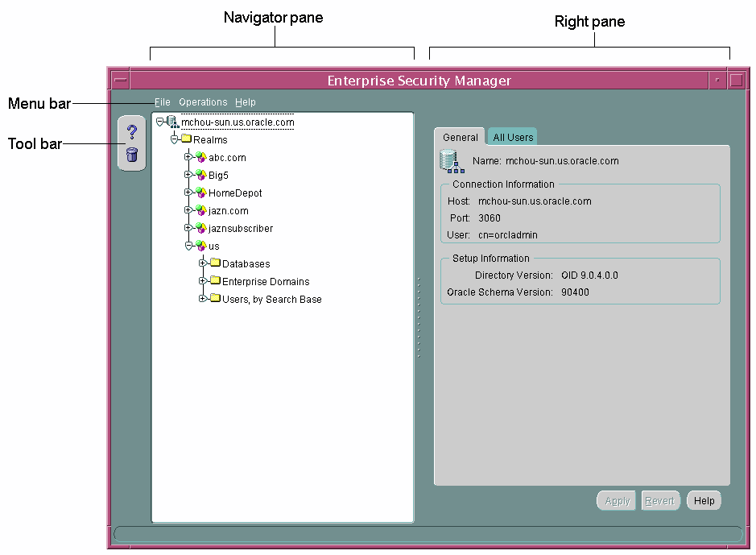Open the Operations menu

[x=203, y=102]
